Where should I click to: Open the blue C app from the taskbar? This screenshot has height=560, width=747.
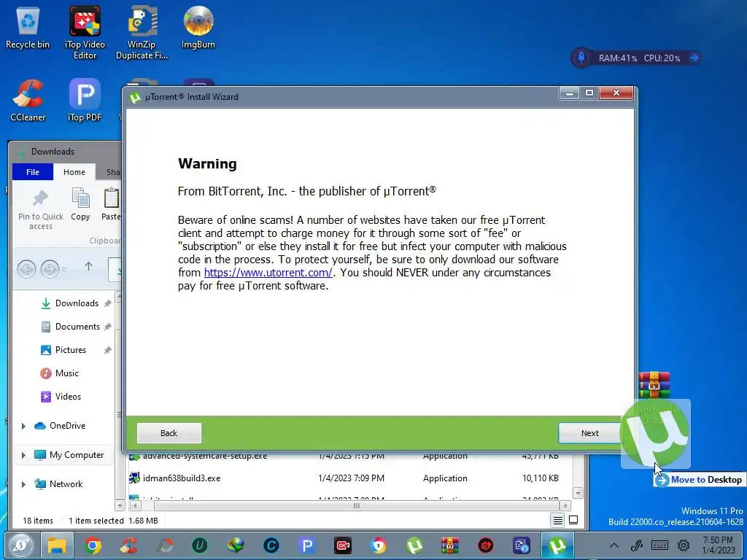[x=271, y=545]
